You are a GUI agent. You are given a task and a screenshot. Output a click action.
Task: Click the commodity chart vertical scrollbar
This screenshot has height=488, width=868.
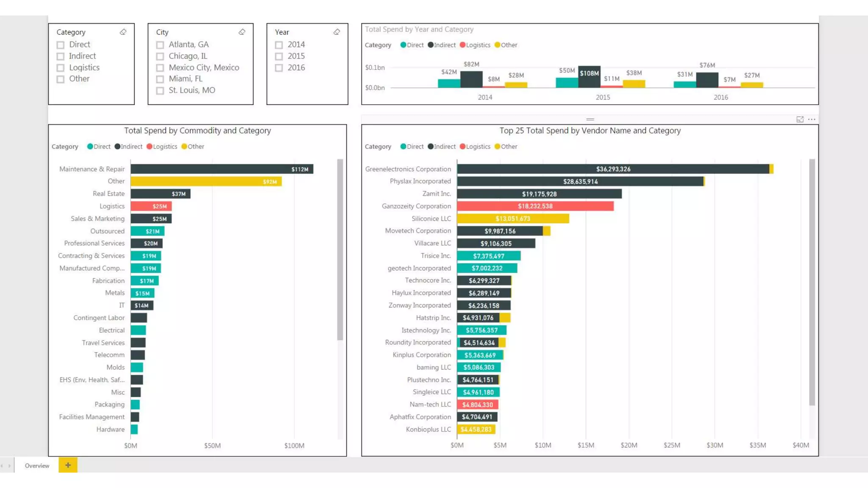pos(340,249)
